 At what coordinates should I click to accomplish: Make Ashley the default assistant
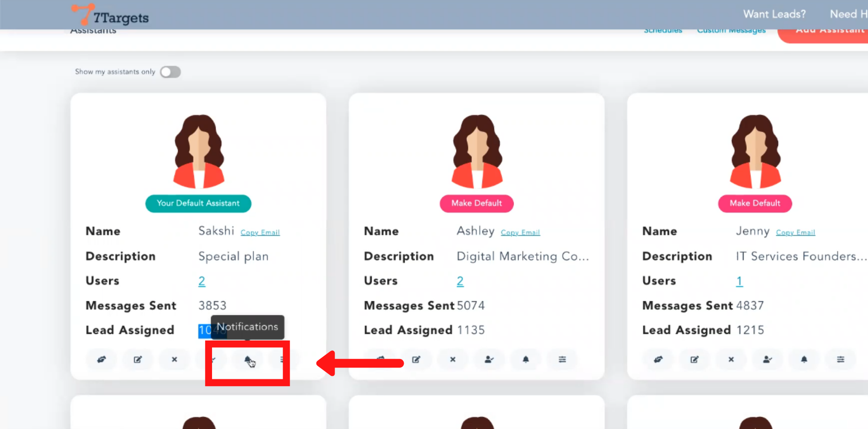[x=476, y=203]
